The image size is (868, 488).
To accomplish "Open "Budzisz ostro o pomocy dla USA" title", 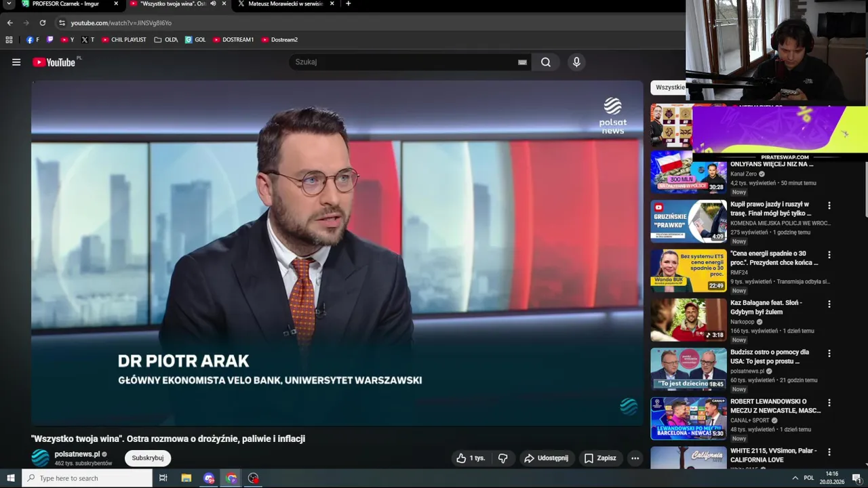I will tap(770, 357).
